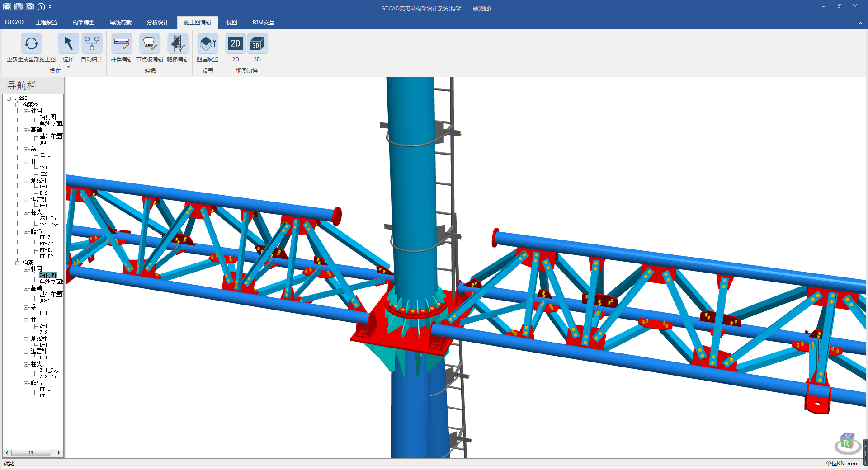
Task: Click the navigation panel horizontal scrollbar
Action: (x=31, y=453)
